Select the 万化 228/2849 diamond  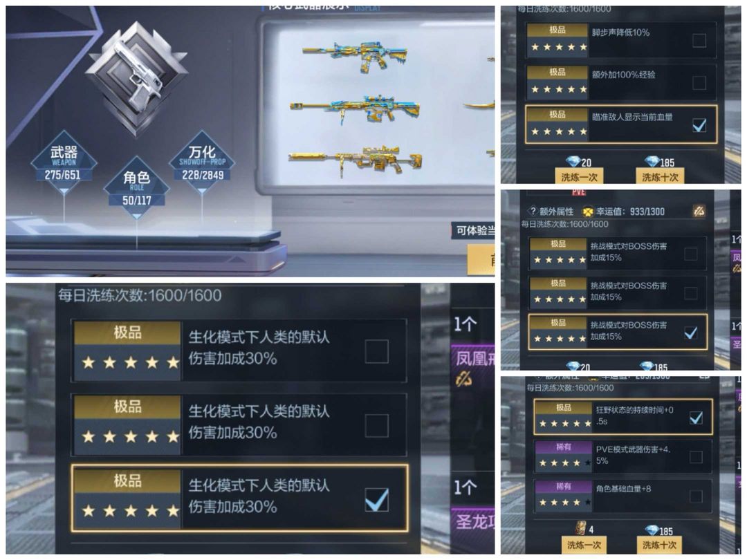(x=202, y=163)
